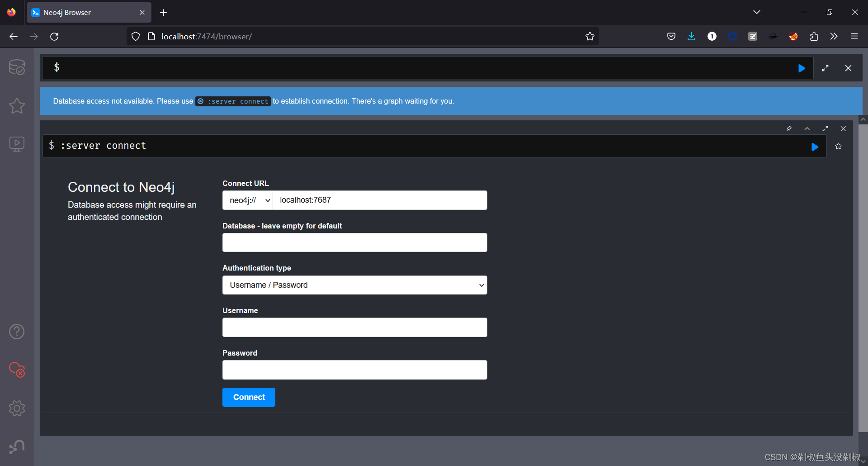Fullscreen the :server connect frame
868x466 pixels.
click(x=825, y=128)
